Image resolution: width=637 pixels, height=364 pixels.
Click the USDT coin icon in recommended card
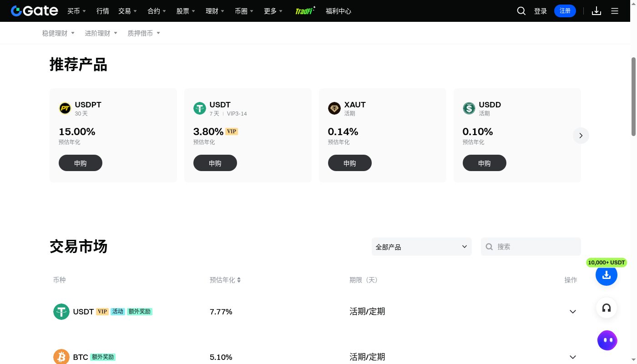click(200, 108)
